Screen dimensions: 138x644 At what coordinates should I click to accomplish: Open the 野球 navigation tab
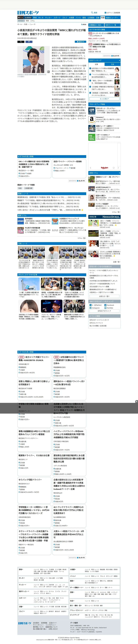35,18
